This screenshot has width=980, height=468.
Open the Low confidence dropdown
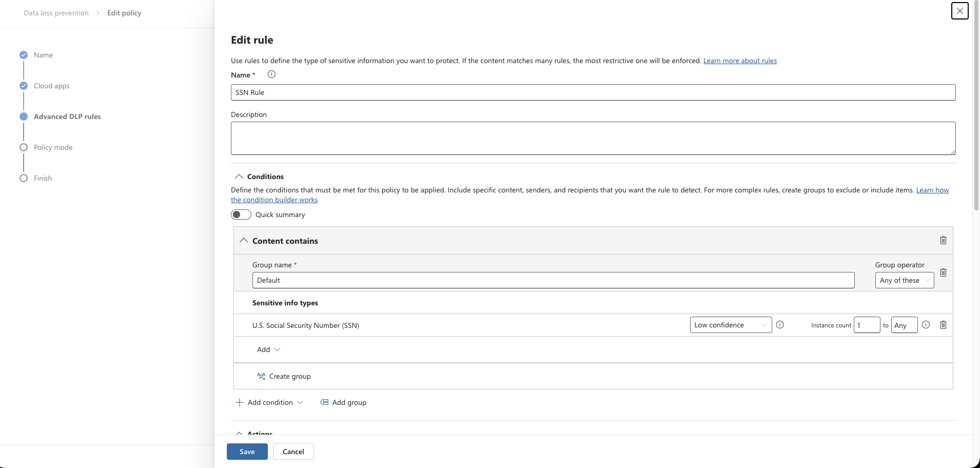pos(731,325)
